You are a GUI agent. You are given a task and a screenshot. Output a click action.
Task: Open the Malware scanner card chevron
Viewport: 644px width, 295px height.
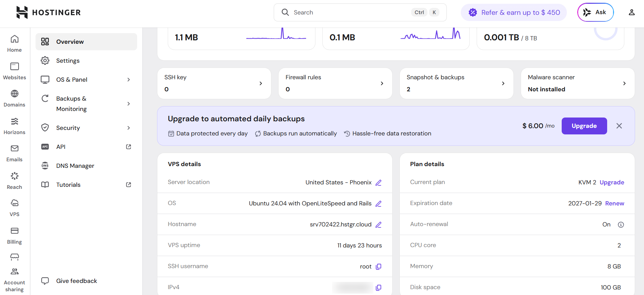tap(624, 83)
